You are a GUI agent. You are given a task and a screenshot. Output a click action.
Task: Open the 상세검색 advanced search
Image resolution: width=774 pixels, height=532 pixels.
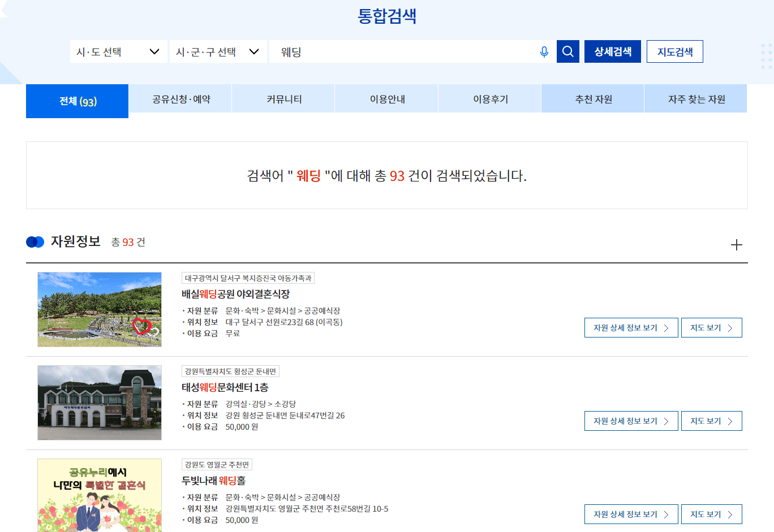(612, 51)
